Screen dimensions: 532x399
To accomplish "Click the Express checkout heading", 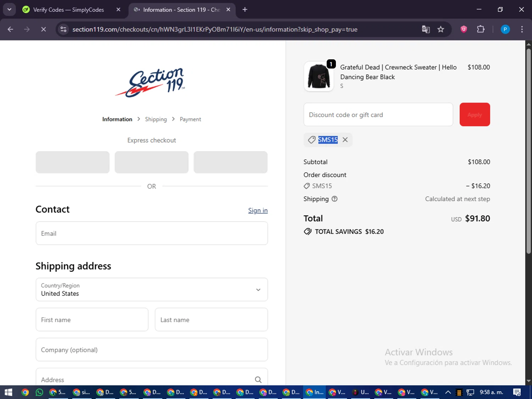I will pyautogui.click(x=152, y=140).
